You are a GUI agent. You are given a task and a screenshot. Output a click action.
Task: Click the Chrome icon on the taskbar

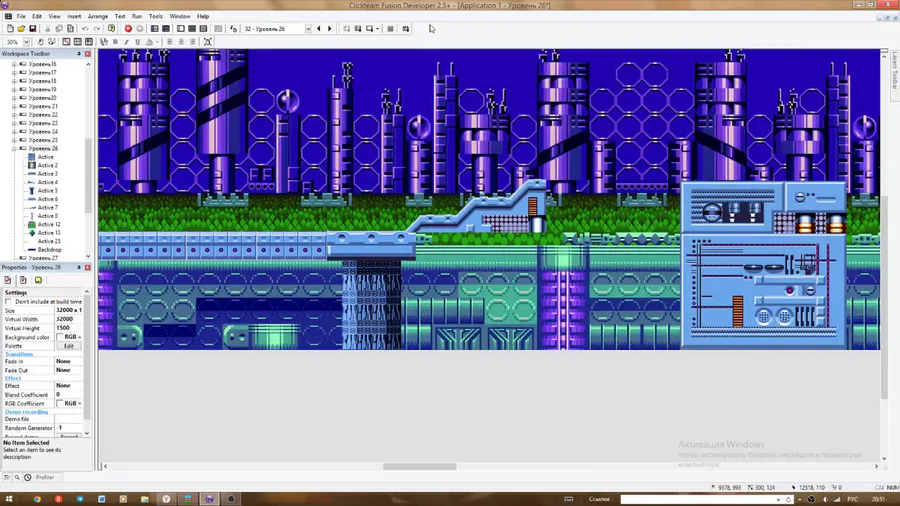tap(37, 499)
